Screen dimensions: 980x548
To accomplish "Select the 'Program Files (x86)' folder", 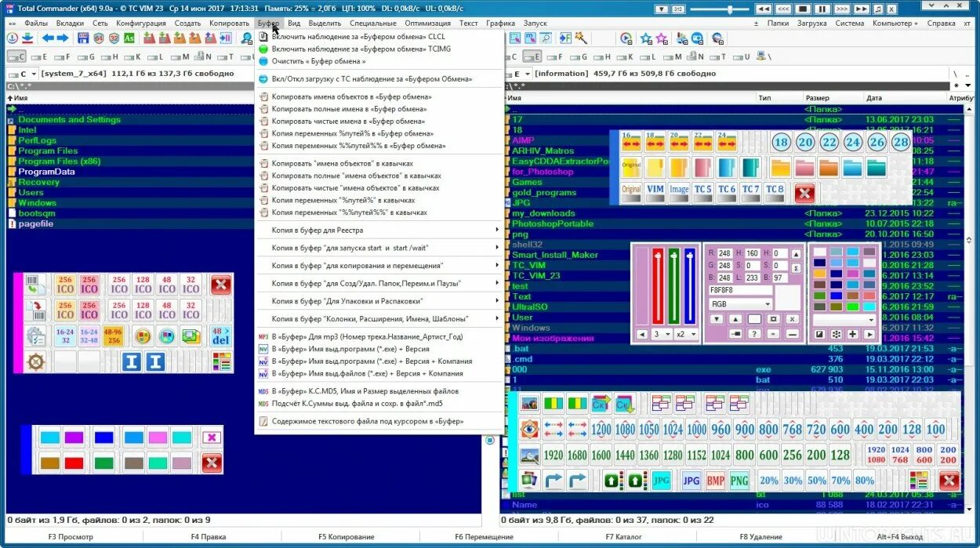I will click(x=60, y=161).
